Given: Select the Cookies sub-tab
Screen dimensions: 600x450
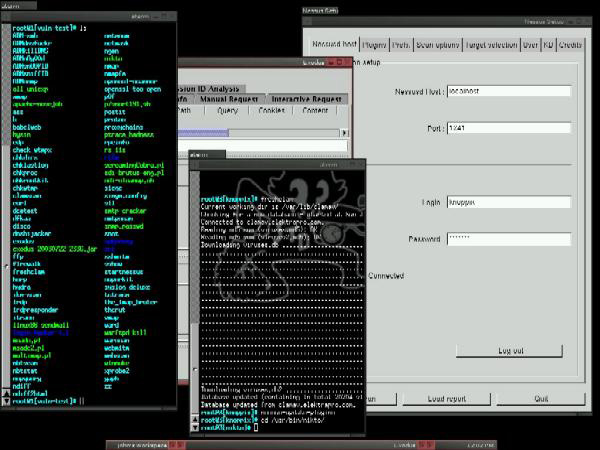Looking at the screenshot, I should (270, 111).
